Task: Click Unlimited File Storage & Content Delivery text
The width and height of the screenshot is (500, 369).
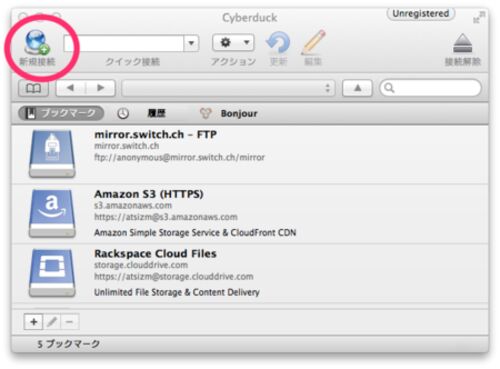Action: [x=177, y=292]
